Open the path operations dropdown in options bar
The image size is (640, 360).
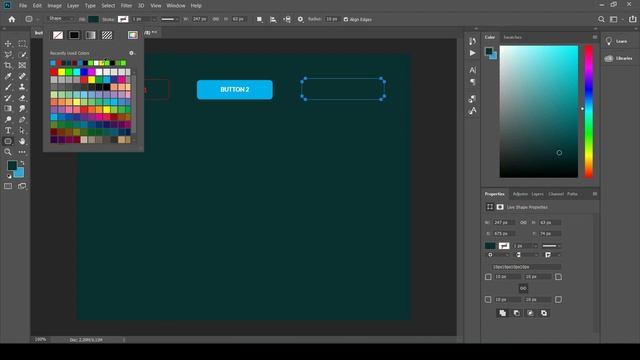259,19
